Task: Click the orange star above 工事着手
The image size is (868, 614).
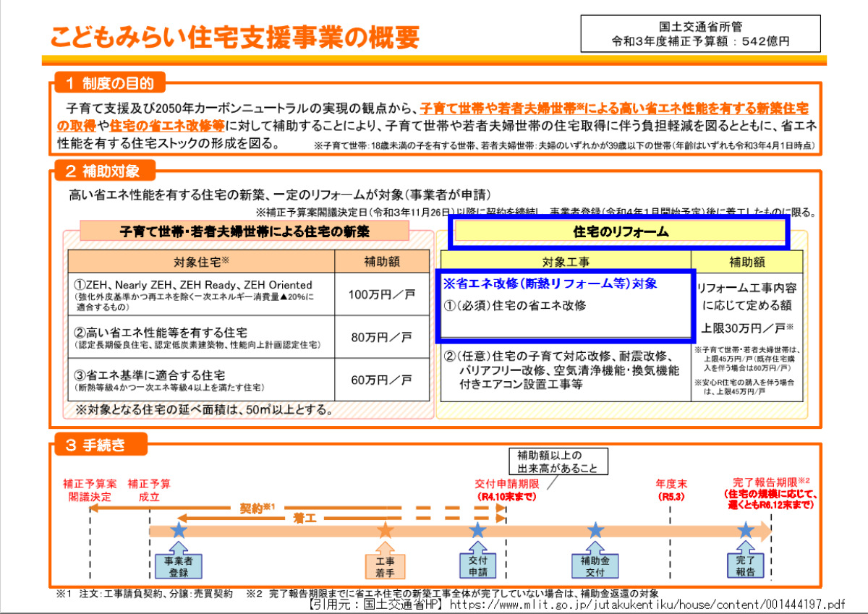Action: (386, 530)
